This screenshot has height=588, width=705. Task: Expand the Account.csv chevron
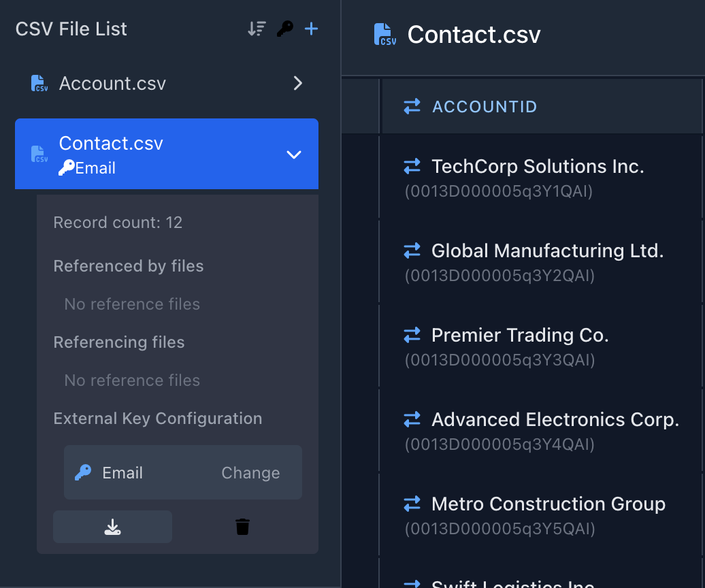[x=297, y=83]
